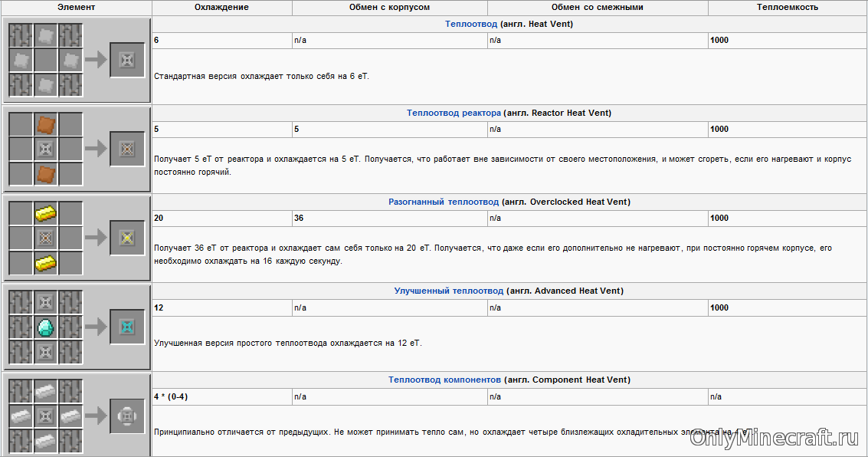The width and height of the screenshot is (868, 457).
Task: Click the top copper plate in Reactor recipe
Action: tap(46, 124)
